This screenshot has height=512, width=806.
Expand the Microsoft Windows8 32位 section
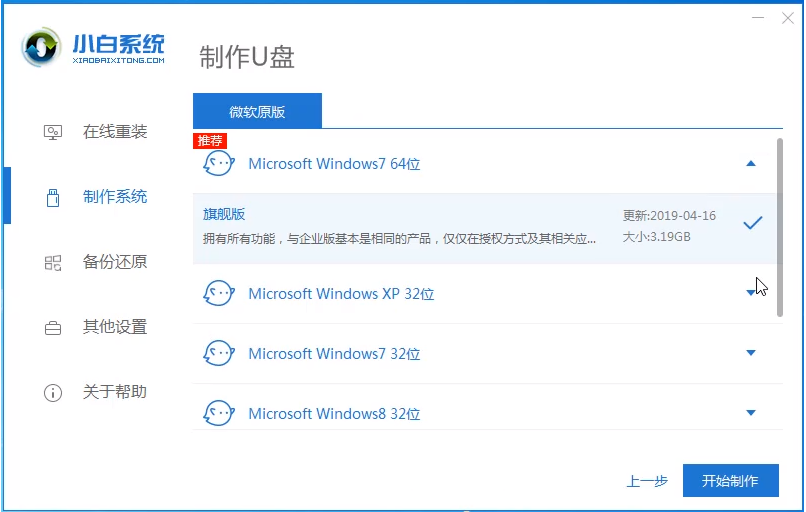point(750,413)
